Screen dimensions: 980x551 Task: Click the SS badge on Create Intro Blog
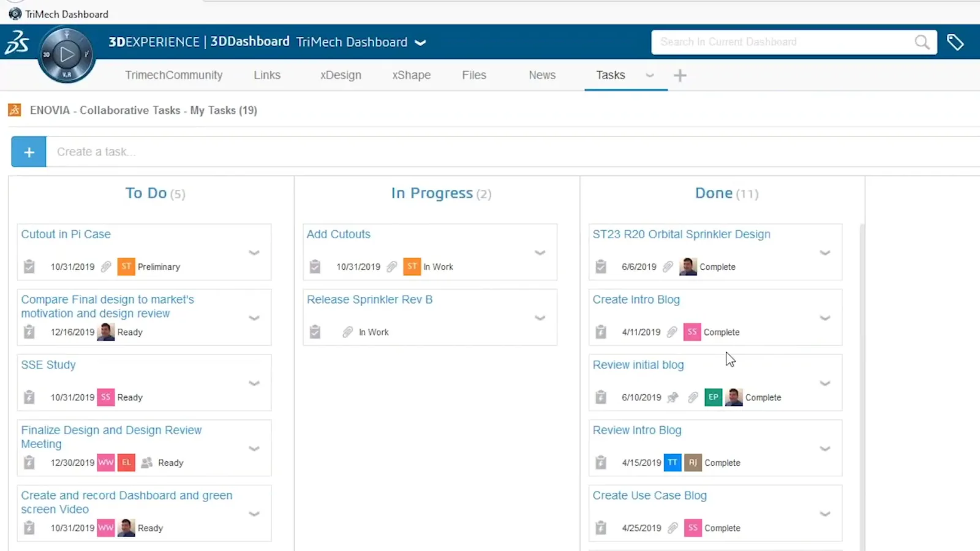click(692, 332)
